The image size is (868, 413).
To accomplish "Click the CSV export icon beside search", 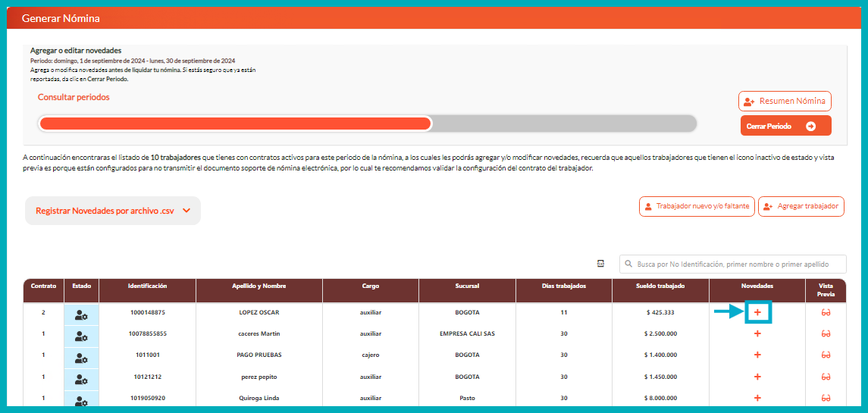I will pyautogui.click(x=600, y=264).
